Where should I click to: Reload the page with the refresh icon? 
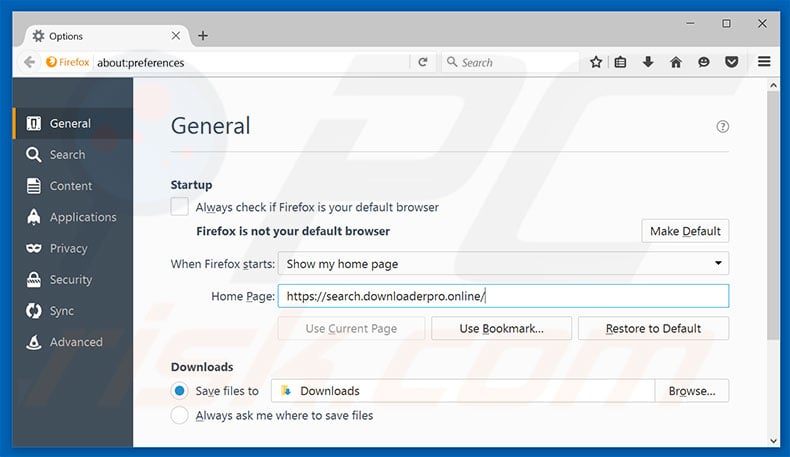click(x=423, y=62)
